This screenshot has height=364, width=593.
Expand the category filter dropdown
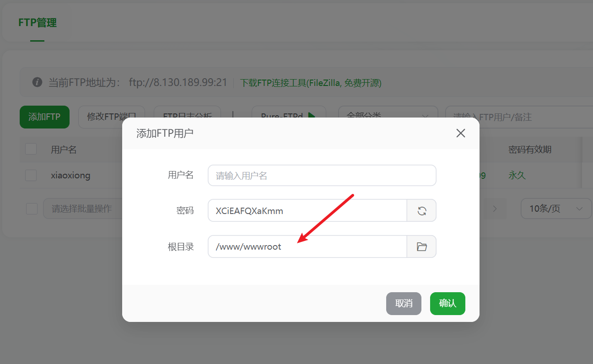[x=388, y=117]
